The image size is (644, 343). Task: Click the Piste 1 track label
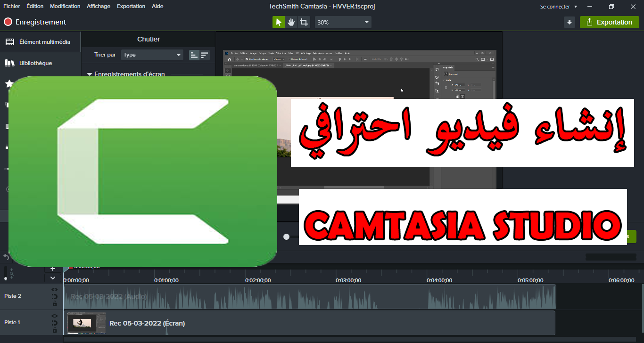(13, 322)
